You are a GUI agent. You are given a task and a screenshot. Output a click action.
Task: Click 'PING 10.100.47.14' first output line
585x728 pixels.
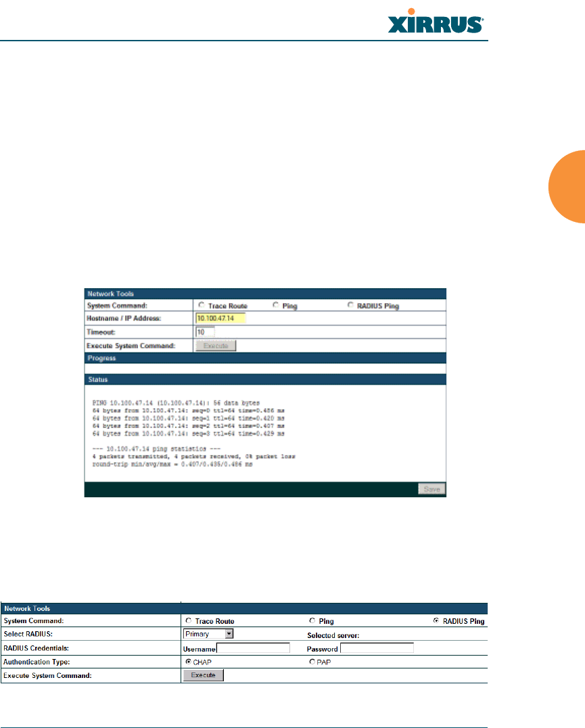pyautogui.click(x=176, y=403)
